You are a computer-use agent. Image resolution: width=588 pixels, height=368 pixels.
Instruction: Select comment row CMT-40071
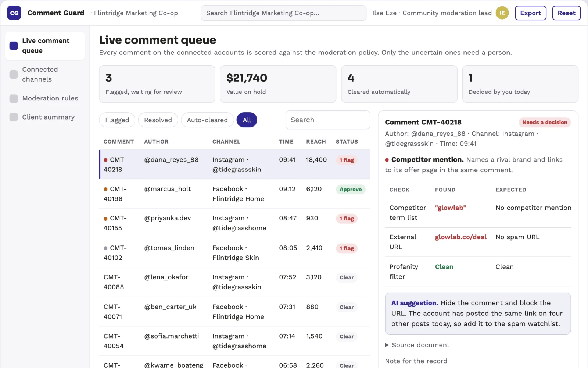point(235,312)
